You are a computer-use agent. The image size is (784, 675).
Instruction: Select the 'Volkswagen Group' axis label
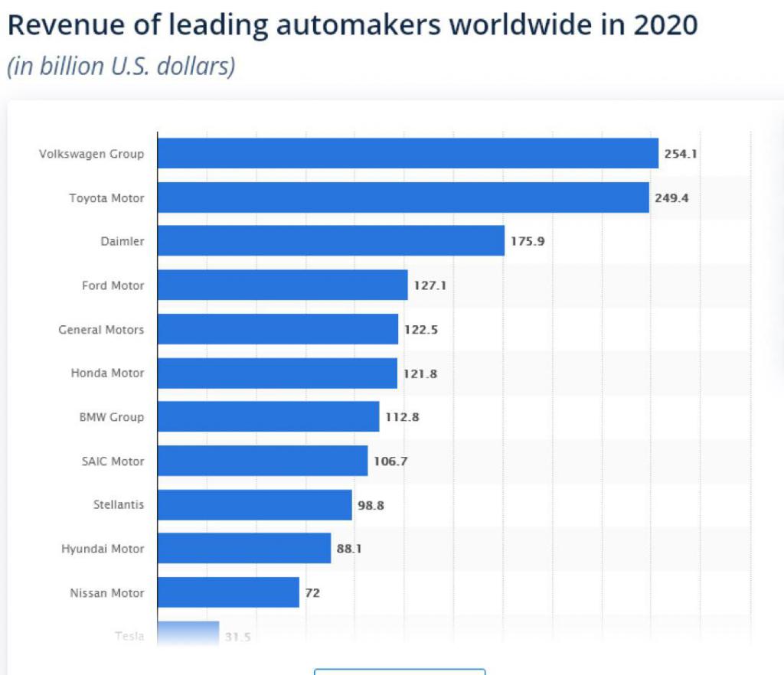(92, 154)
